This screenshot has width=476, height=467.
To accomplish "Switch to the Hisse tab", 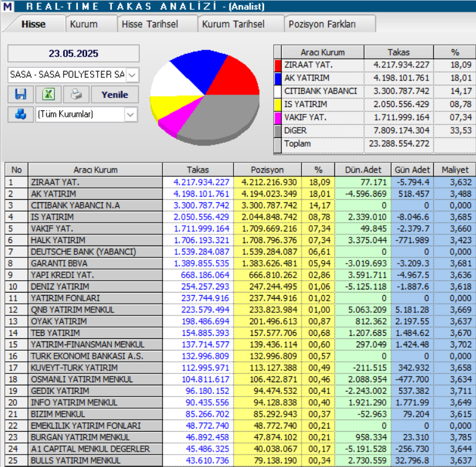I will [x=33, y=24].
